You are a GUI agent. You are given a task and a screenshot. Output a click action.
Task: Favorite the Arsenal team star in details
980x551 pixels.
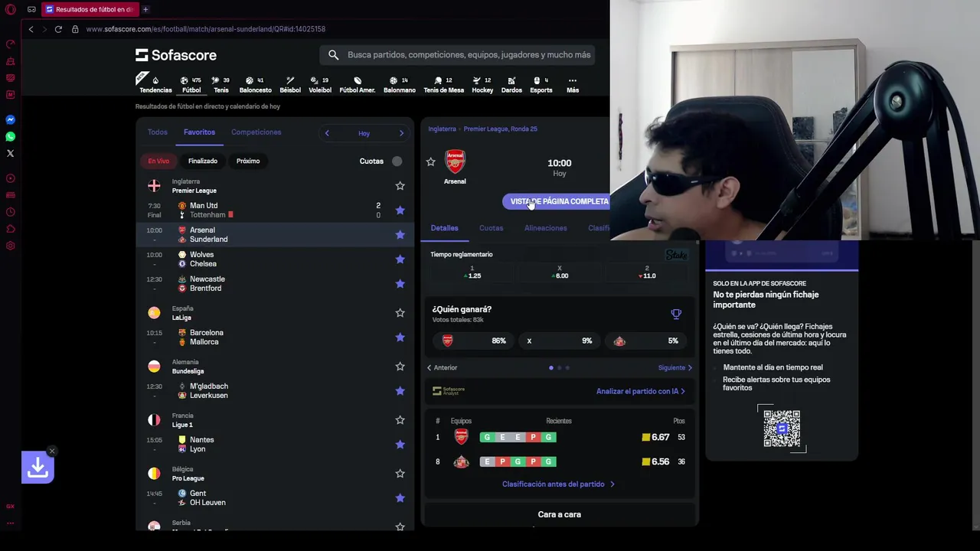(430, 162)
